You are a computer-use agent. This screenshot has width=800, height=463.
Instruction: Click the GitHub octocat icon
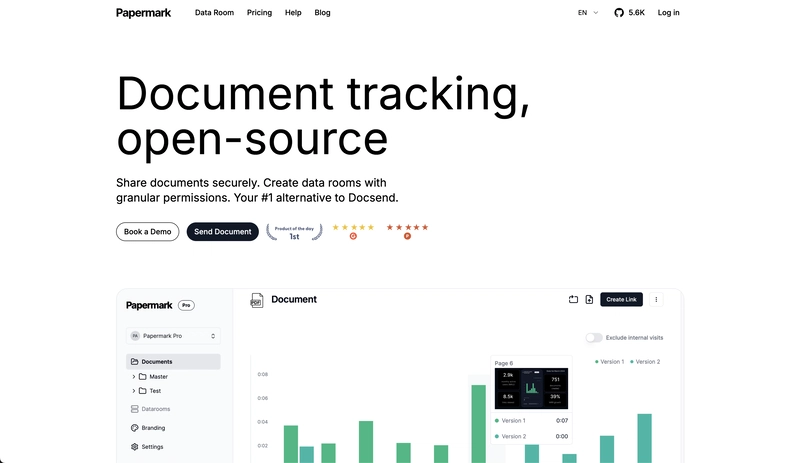[x=619, y=13]
